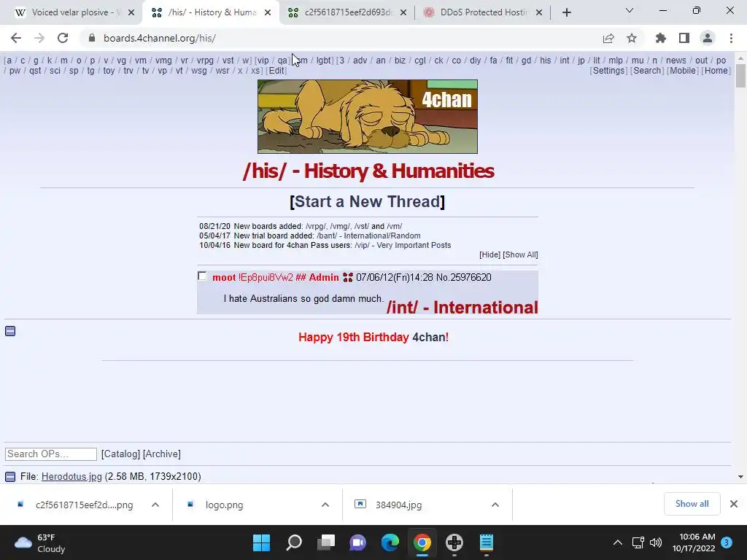
Task: Switch to the Mobile view link
Action: point(683,71)
